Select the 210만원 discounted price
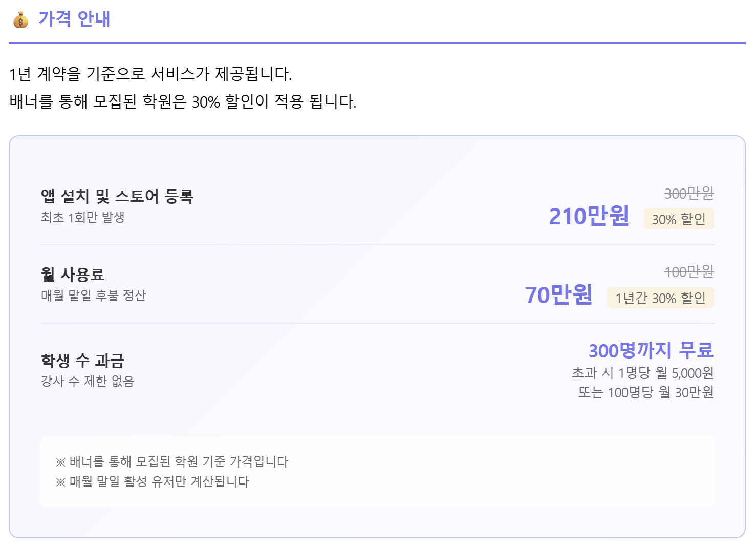Viewport: 756px width, 547px height. pos(589,216)
